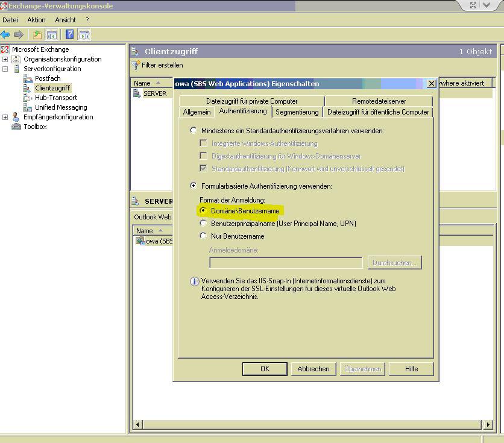Click SERVER name in server list
Viewport: 504px width, 443px height.
click(155, 93)
